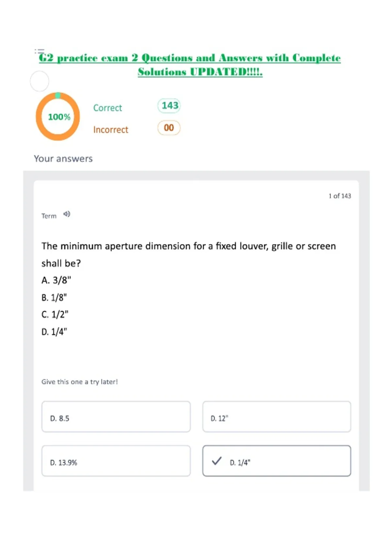Click the speaker audio icon beside Term
This screenshot has height=556, width=392.
point(67,214)
